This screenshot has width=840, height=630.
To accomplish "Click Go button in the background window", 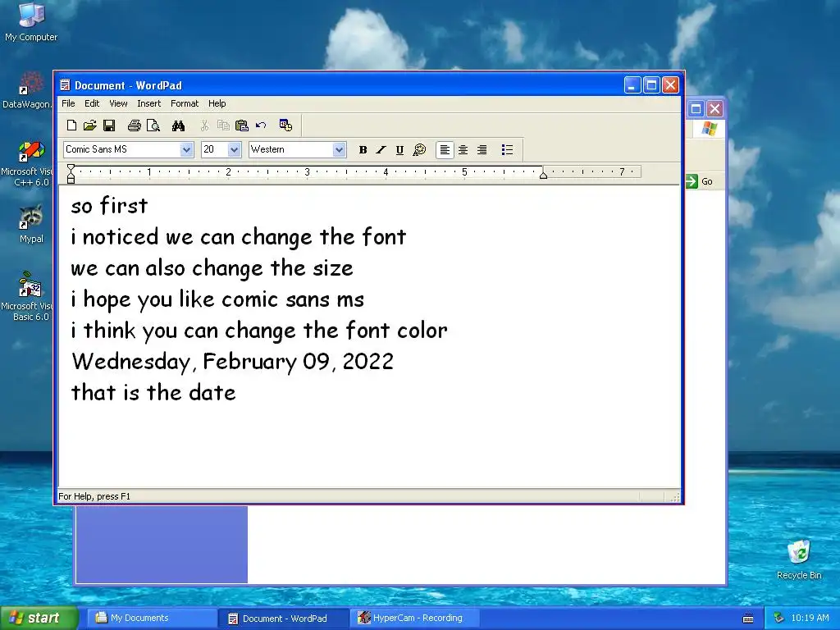I will pyautogui.click(x=700, y=181).
